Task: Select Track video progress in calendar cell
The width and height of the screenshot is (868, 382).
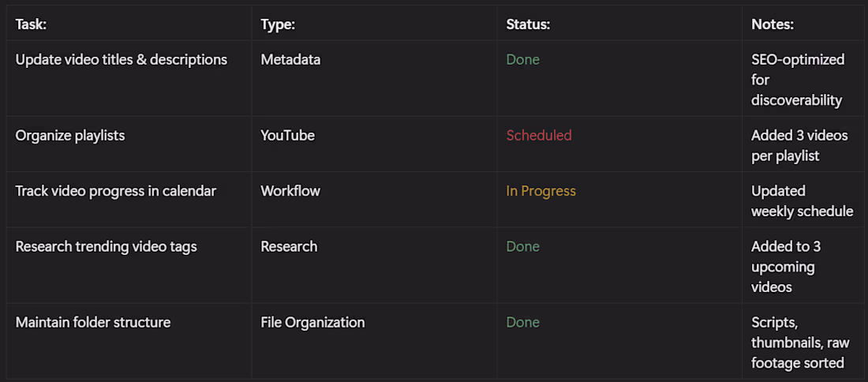Action: pyautogui.click(x=116, y=191)
